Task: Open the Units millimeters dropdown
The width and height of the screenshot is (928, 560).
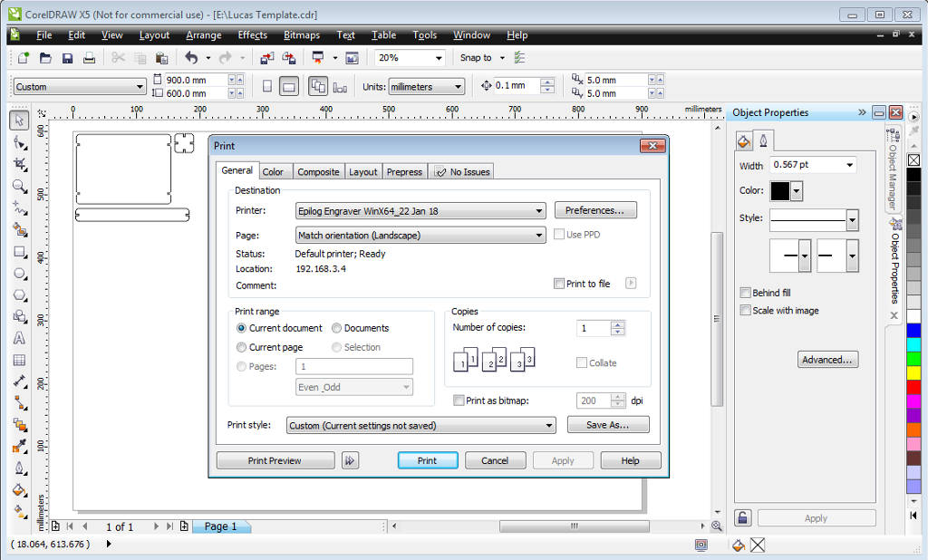Action: 426,86
